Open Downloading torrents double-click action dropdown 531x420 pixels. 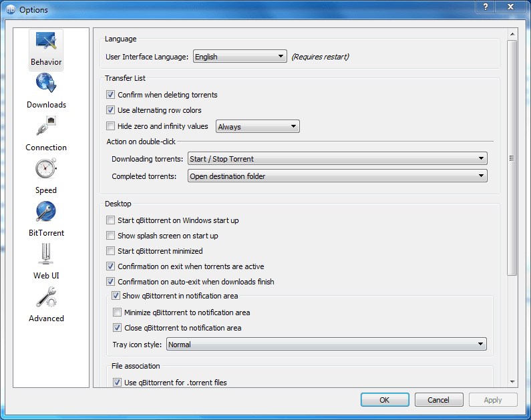pos(337,158)
